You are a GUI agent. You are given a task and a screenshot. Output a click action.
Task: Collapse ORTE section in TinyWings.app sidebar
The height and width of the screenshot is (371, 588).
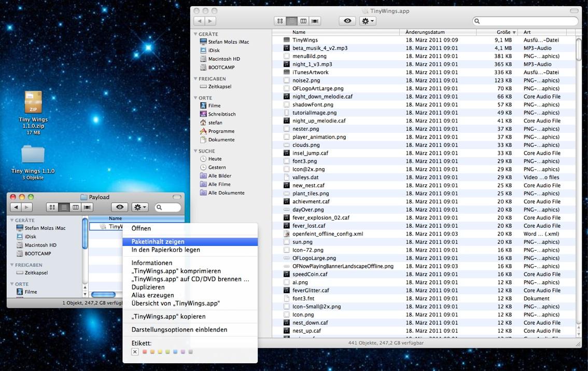[195, 98]
